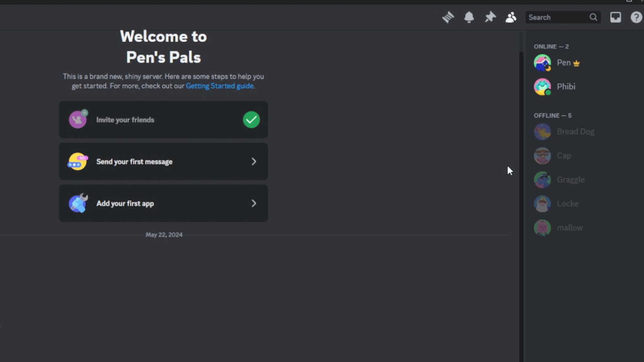Click mallow's avatar
This screenshot has width=644, height=362.
(x=542, y=228)
